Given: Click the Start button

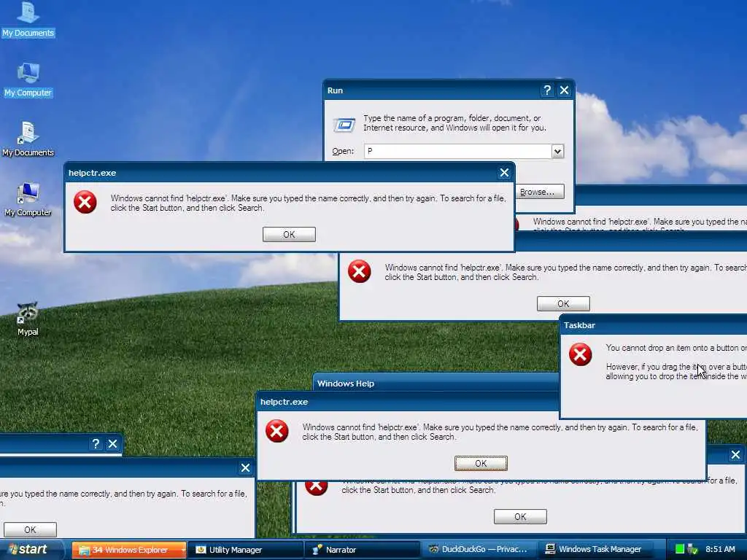Looking at the screenshot, I should (31, 550).
